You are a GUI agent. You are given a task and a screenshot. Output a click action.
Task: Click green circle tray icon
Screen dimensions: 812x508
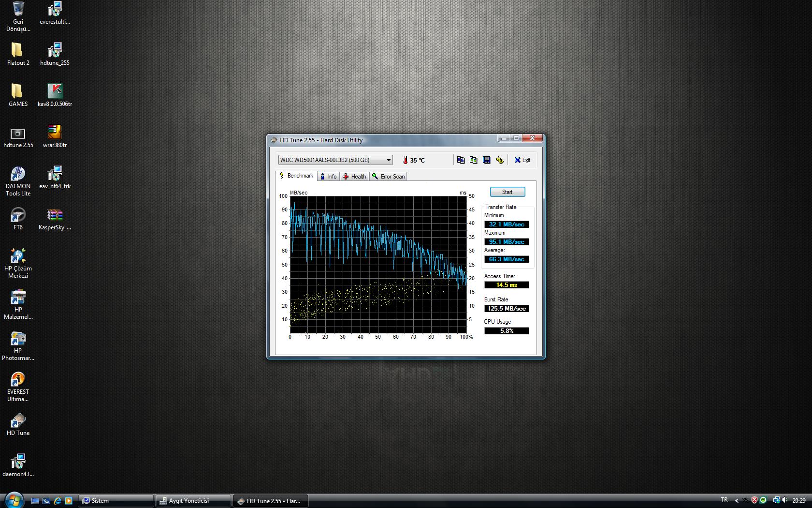(763, 500)
